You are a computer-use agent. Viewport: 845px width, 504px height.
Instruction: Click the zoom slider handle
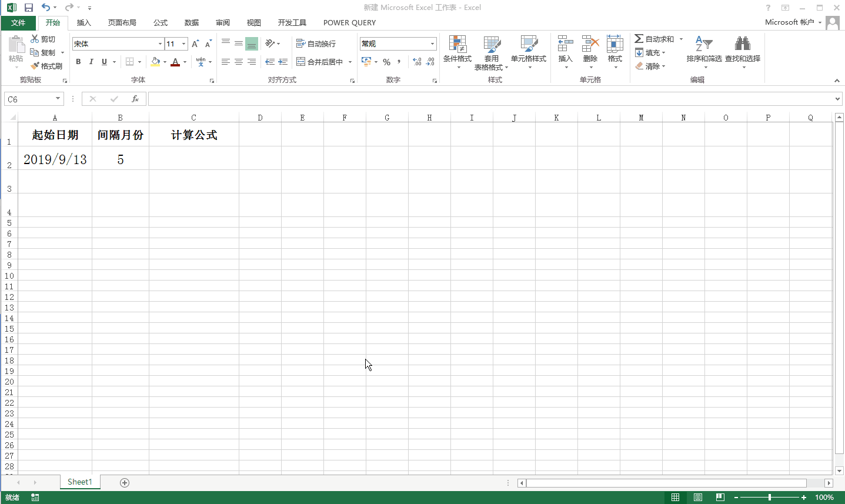[x=770, y=498]
